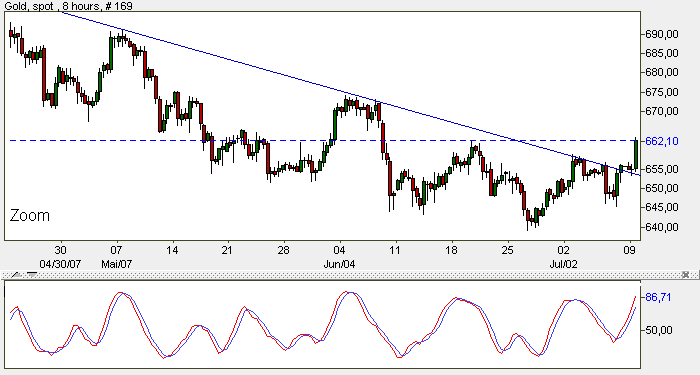Click the 662,10 current price label
Image resolution: width=700 pixels, height=375 pixels.
(662, 142)
